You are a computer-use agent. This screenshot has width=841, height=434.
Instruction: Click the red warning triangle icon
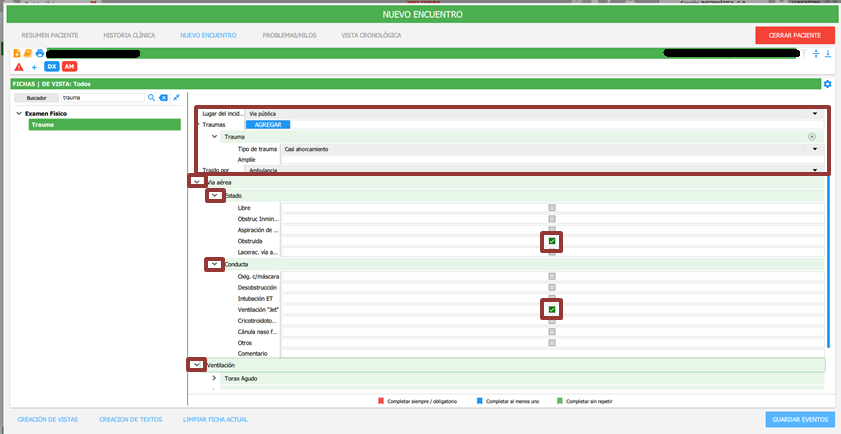tap(18, 66)
